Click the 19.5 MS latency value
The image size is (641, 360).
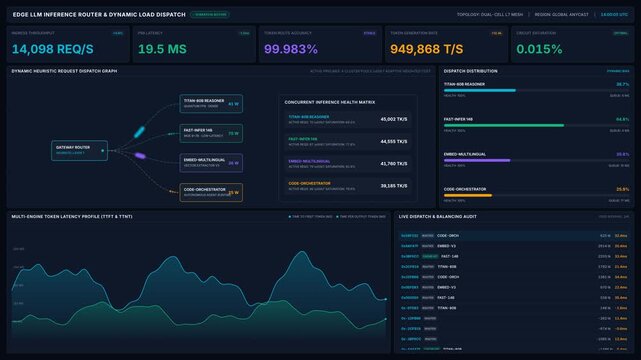coord(162,49)
